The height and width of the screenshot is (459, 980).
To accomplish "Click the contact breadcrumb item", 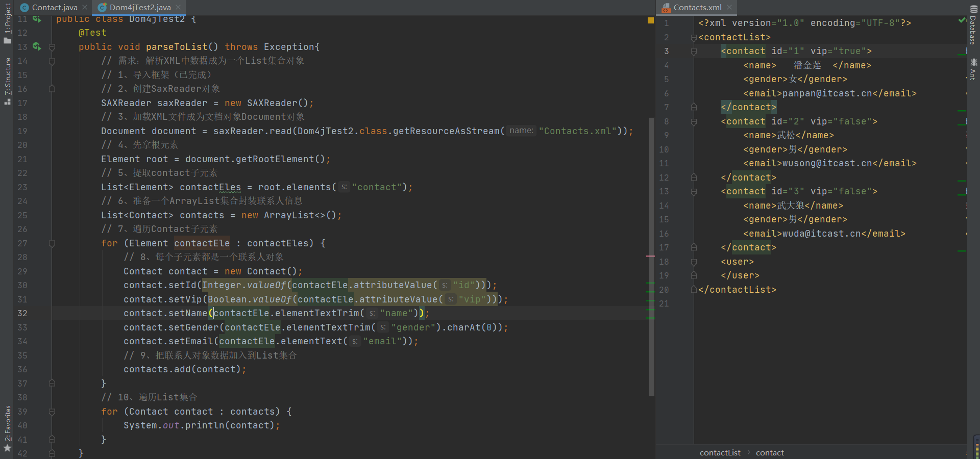I will (769, 452).
